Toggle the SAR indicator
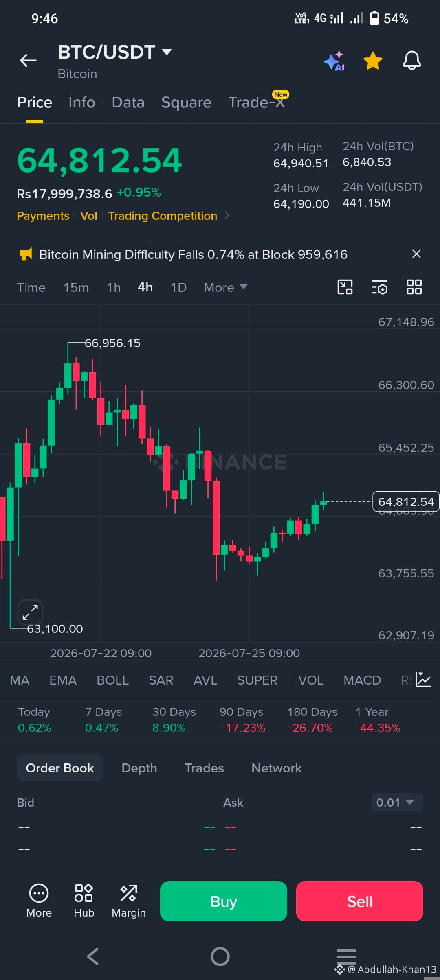The width and height of the screenshot is (440, 980). [161, 680]
